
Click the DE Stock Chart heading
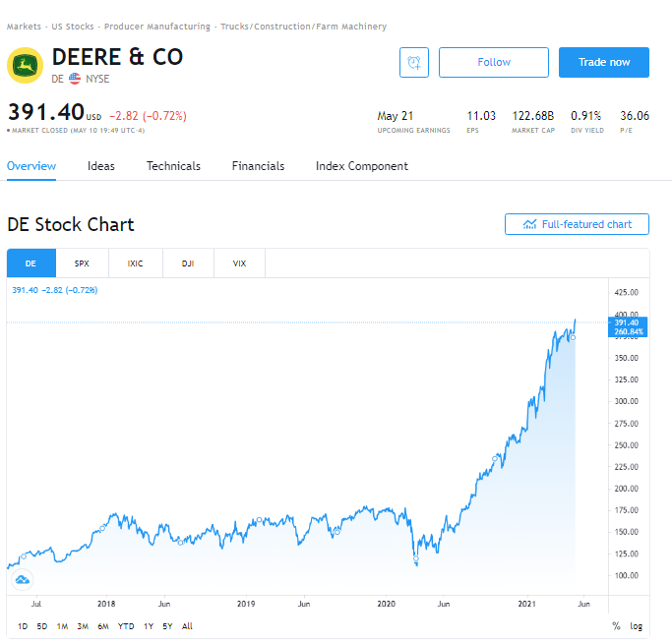click(71, 224)
